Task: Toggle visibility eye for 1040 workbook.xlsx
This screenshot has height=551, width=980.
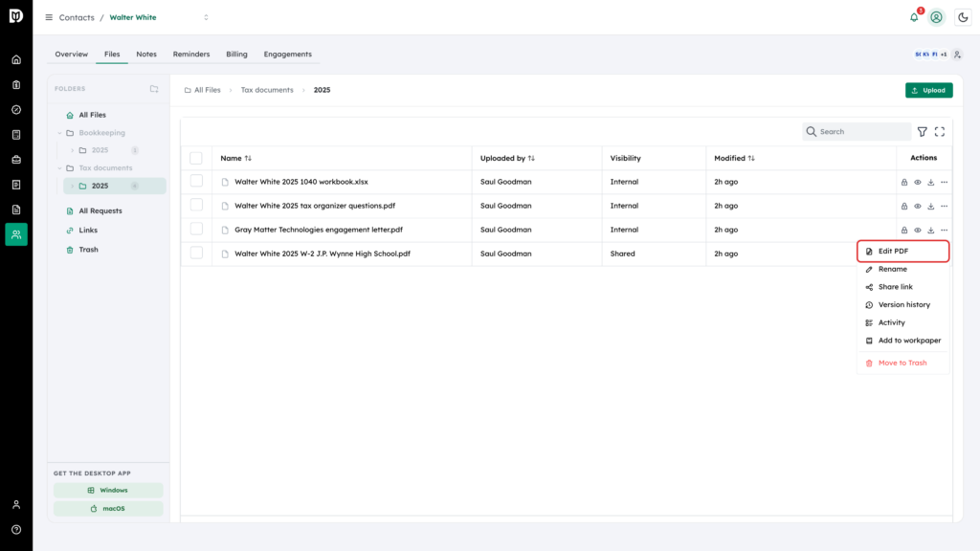Action: tap(918, 183)
